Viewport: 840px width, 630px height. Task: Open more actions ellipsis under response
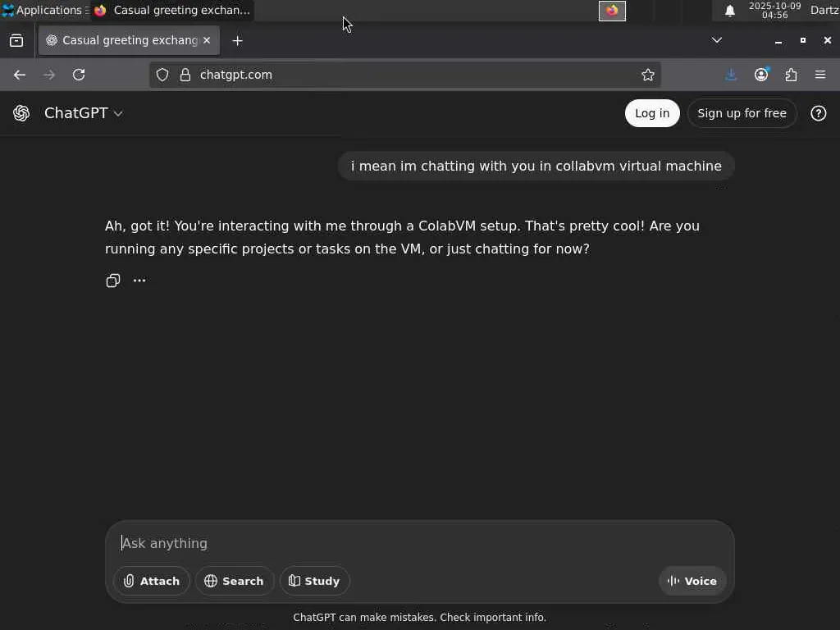click(139, 281)
